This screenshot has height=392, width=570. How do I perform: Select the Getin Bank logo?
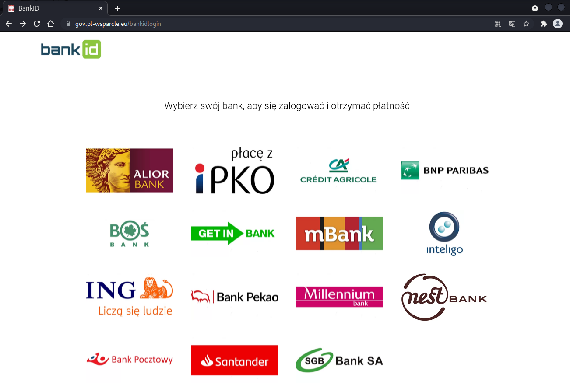(x=233, y=233)
